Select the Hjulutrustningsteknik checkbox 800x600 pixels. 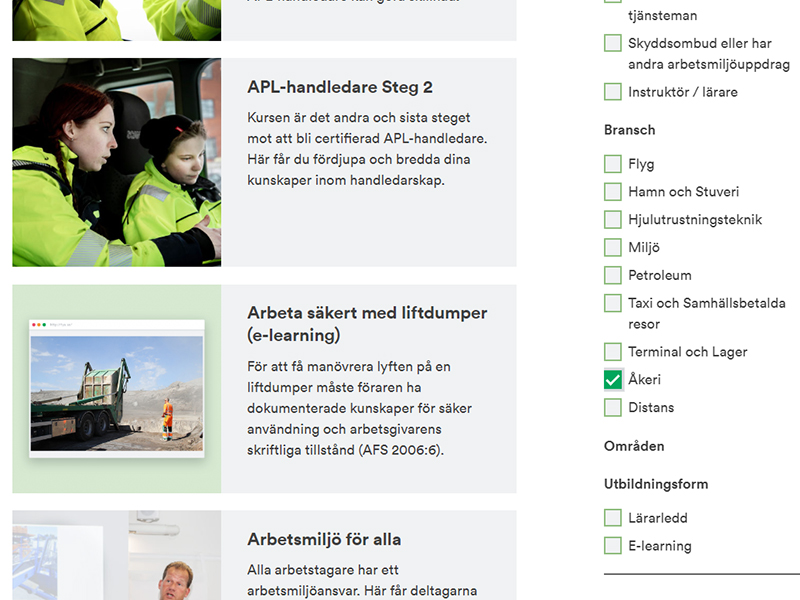click(611, 219)
